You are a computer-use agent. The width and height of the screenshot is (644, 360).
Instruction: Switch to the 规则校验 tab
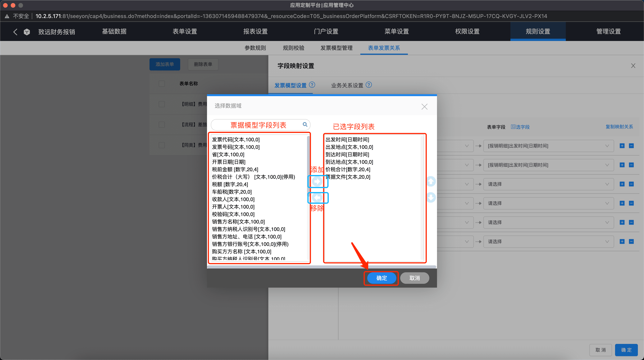pyautogui.click(x=293, y=48)
